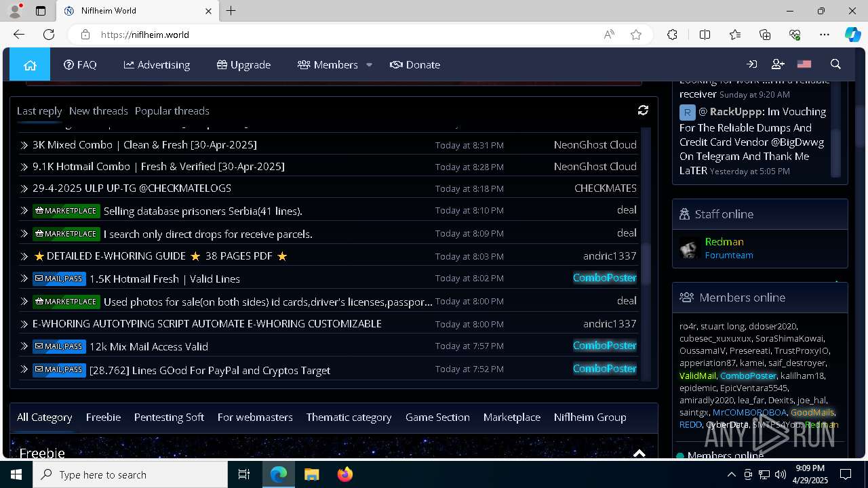This screenshot has height=488, width=868.
Task: Click the register user icon
Action: tap(778, 64)
